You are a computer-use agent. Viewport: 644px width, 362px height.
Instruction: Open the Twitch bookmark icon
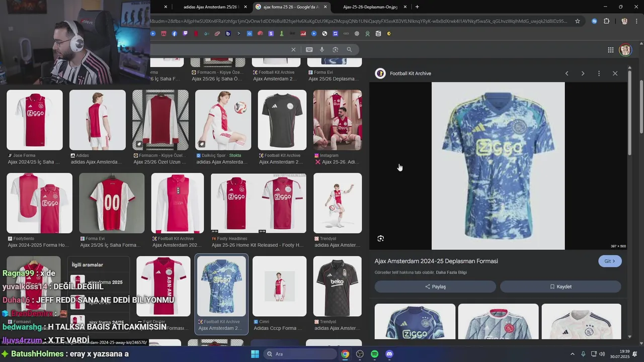click(185, 34)
